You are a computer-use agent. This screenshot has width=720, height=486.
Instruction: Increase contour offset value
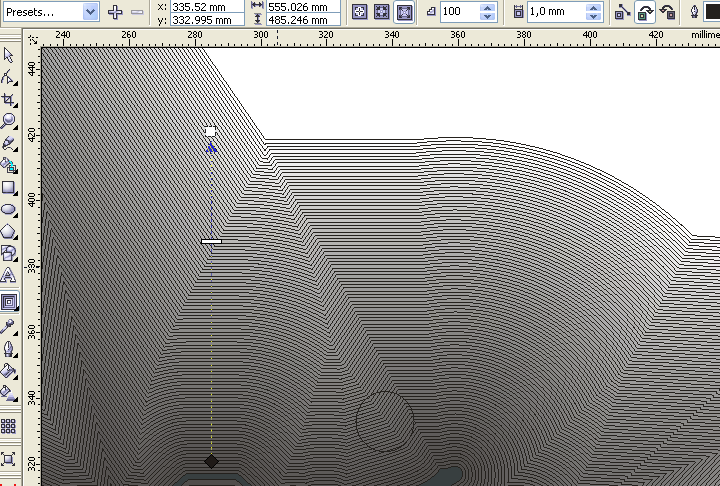593,7
